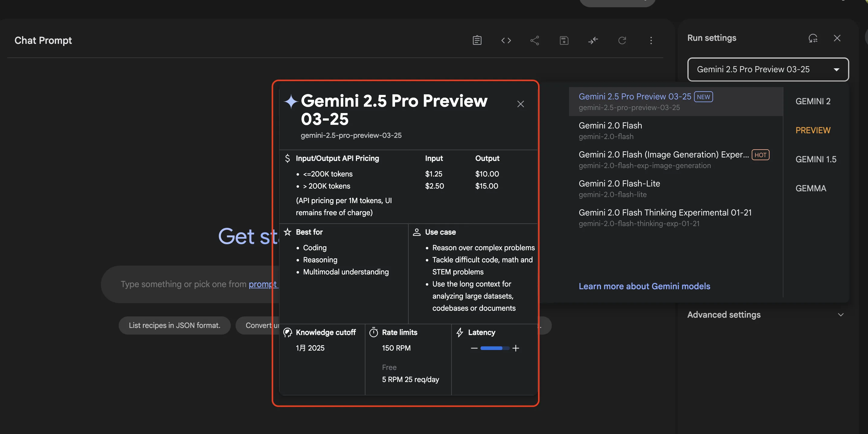The height and width of the screenshot is (434, 868).
Task: Follow Learn more about Gemini models link
Action: [x=644, y=286]
